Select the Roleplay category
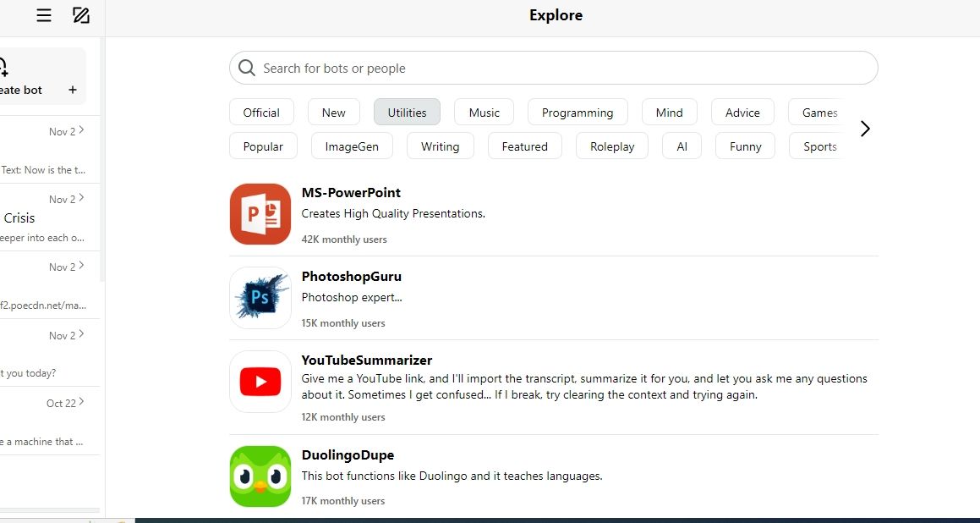 coord(611,146)
